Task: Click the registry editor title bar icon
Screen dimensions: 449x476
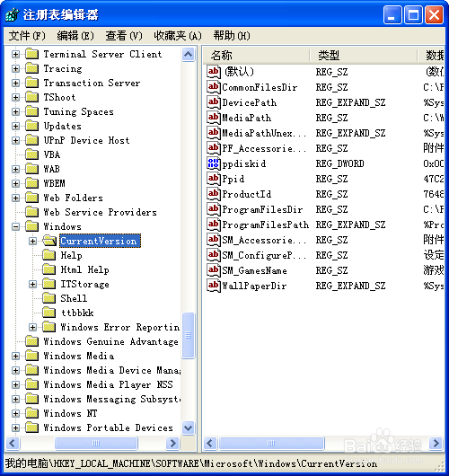Action: coord(13,14)
